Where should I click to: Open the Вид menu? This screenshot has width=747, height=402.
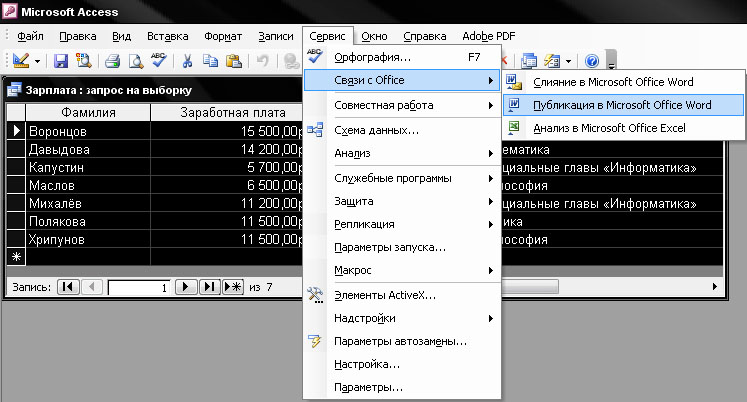121,36
